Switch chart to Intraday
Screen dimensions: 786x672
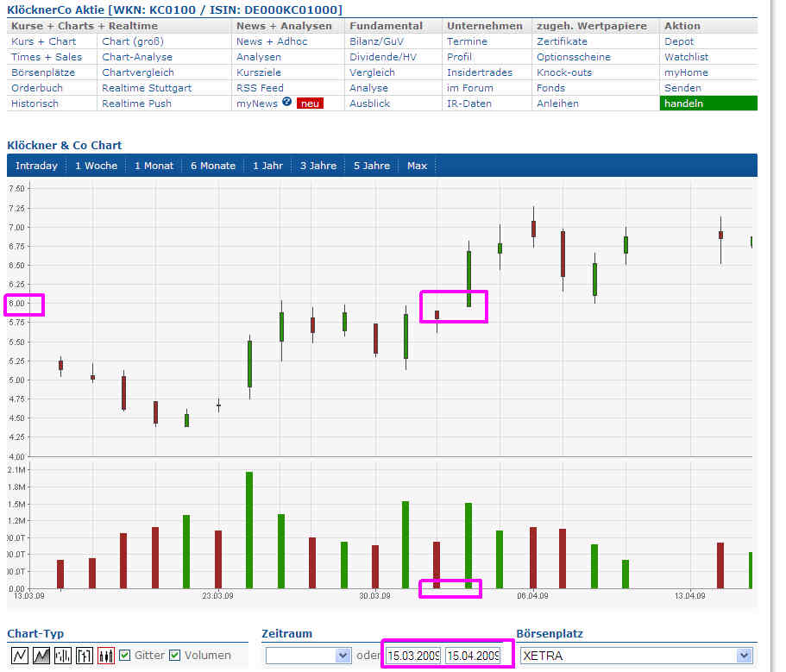click(x=36, y=166)
